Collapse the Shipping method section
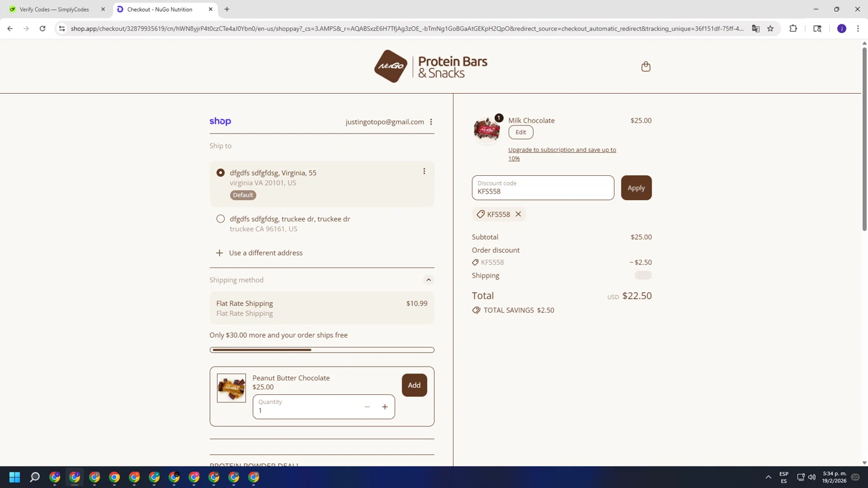Image resolution: width=868 pixels, height=488 pixels. point(429,280)
